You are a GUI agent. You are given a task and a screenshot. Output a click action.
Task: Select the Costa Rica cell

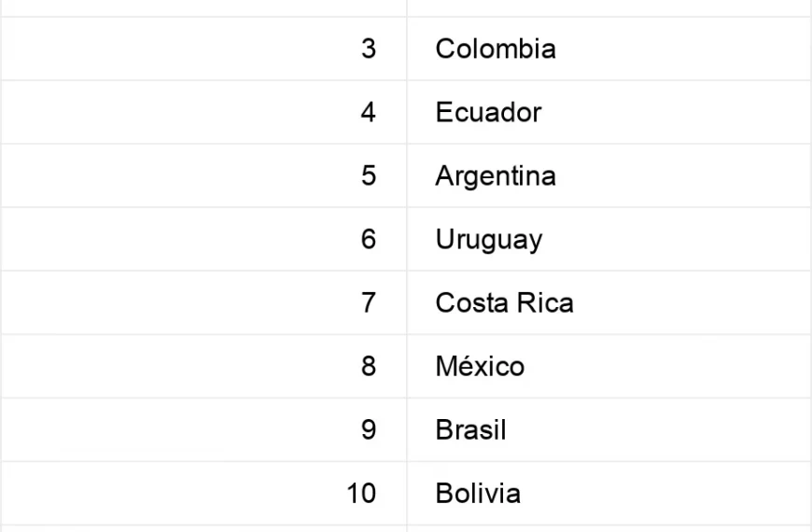pyautogui.click(x=609, y=302)
